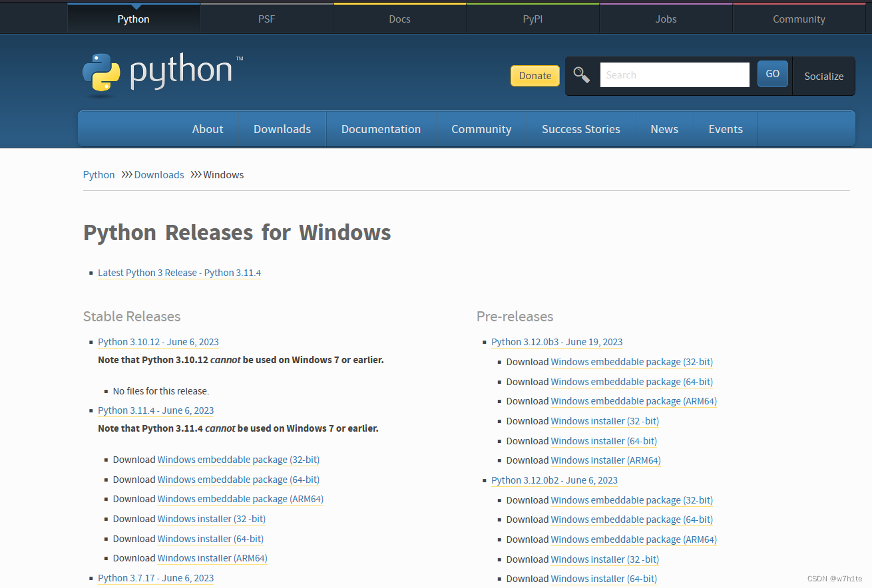The image size is (872, 588).
Task: Switch to the PSF top tab
Action: pos(266,19)
